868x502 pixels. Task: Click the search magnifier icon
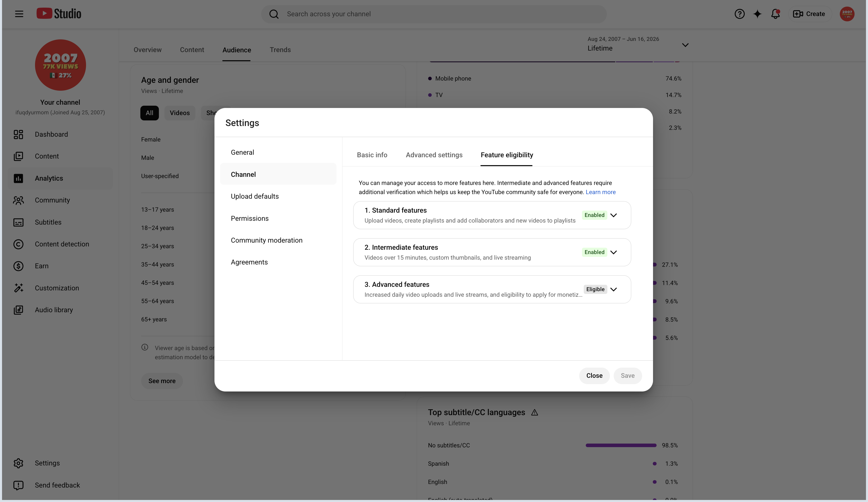tap(274, 14)
